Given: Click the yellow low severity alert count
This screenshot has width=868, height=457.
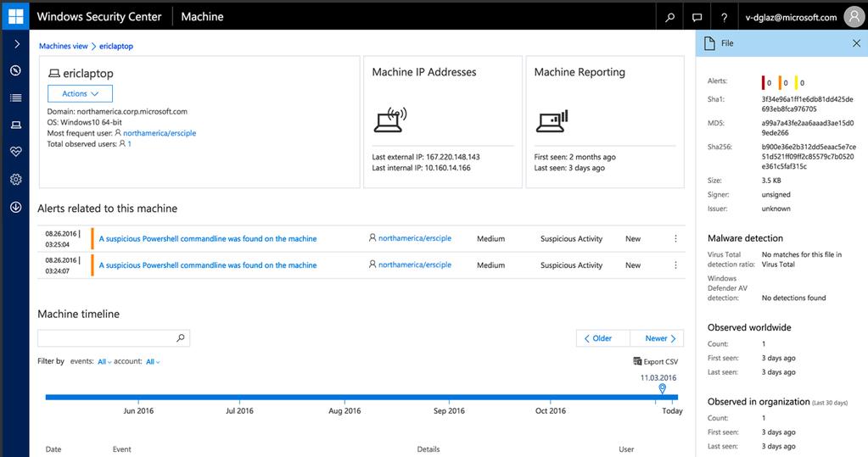Looking at the screenshot, I should (x=800, y=82).
